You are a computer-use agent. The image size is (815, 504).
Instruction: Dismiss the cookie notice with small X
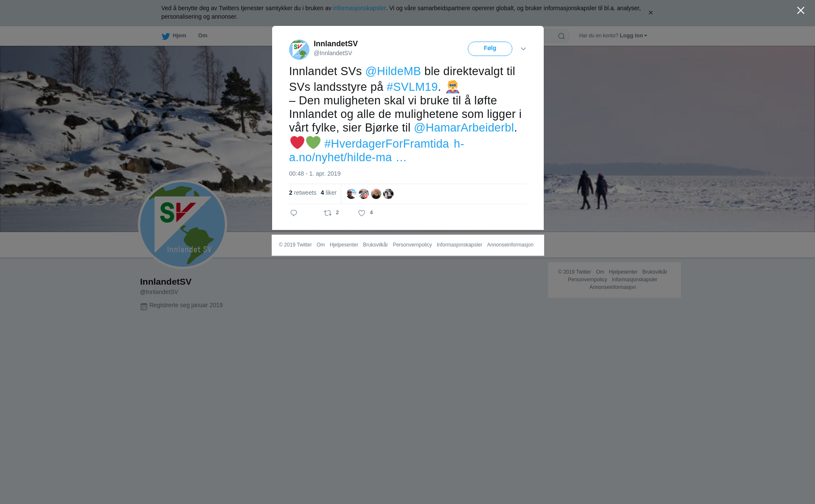[650, 13]
